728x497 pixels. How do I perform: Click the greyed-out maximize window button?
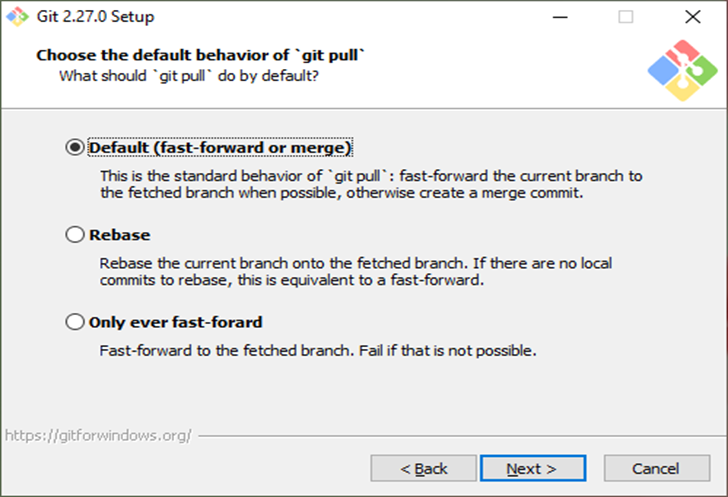coord(626,17)
